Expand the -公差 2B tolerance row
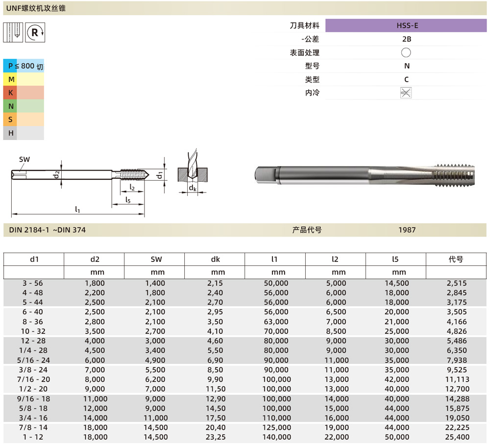This screenshot has width=490, height=448. coord(372,39)
